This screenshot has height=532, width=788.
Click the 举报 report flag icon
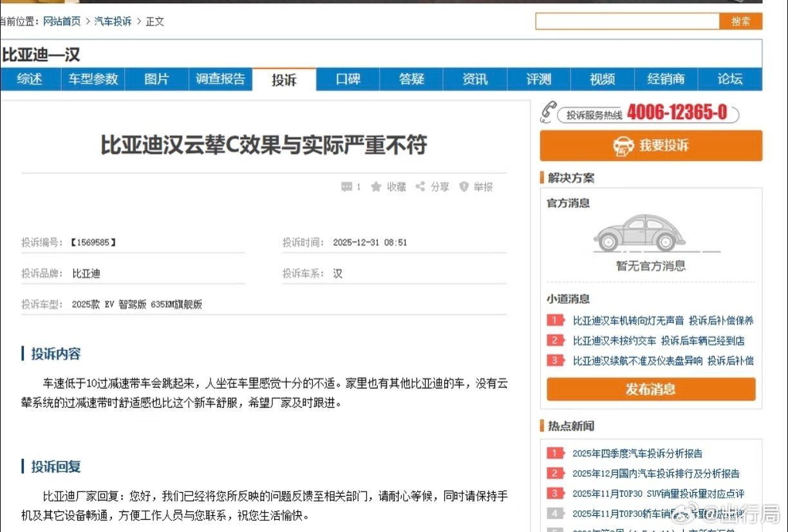(x=464, y=187)
